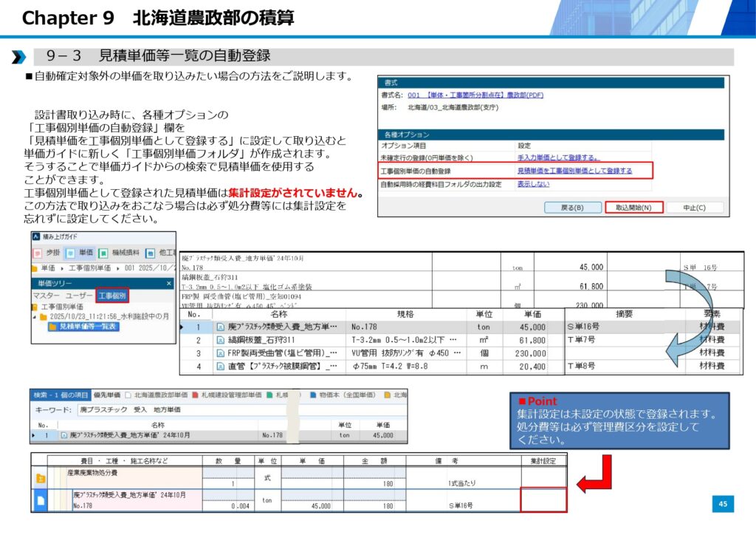Click the yellow folder icon beside 産業廃棄物処分費
Viewport: 756px width, 535px height.
[x=39, y=478]
